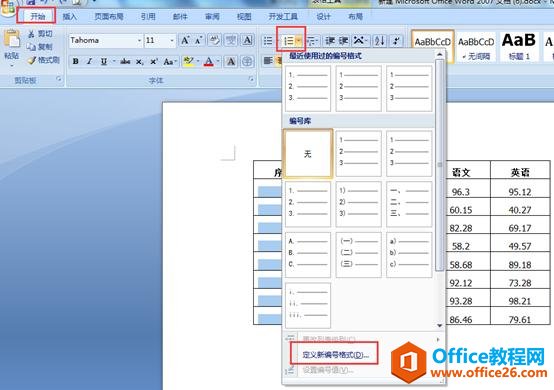The image size is (554, 390).
Task: Toggle Bold formatting
Action: (x=76, y=61)
